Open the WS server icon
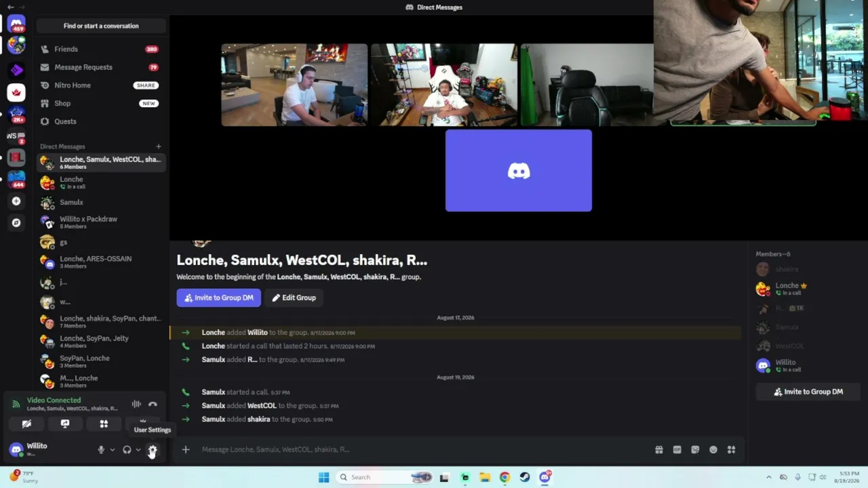The width and height of the screenshot is (868, 488). (x=16, y=136)
